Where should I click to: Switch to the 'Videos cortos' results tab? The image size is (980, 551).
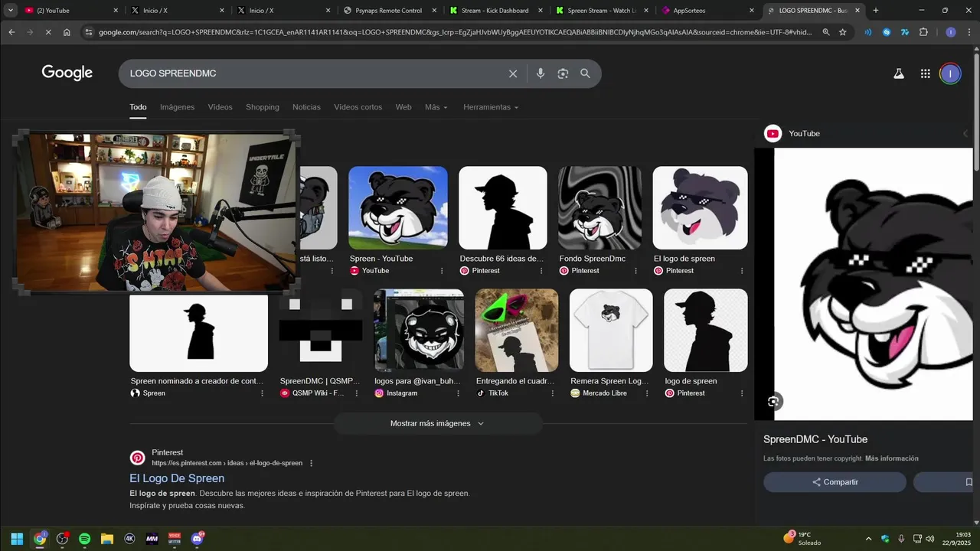tap(358, 107)
